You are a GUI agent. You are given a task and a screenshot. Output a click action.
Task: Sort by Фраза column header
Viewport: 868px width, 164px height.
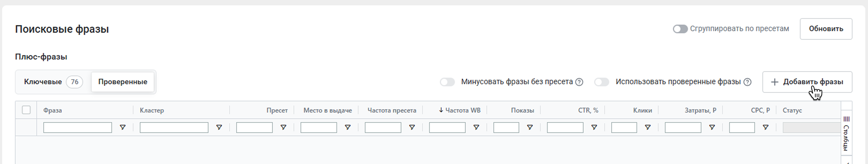[53, 110]
